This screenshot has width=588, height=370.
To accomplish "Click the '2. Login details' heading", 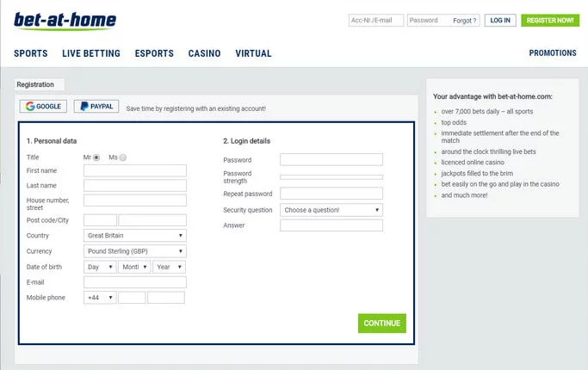I will point(247,141).
